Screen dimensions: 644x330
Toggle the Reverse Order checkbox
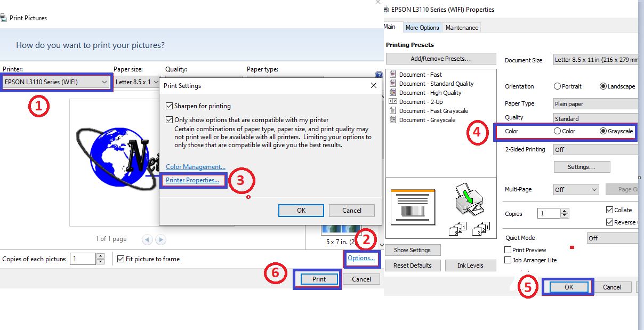point(610,222)
